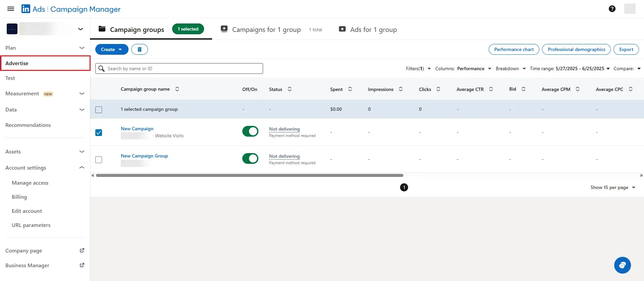Turn off the New Campaign Group toggle

click(x=250, y=158)
